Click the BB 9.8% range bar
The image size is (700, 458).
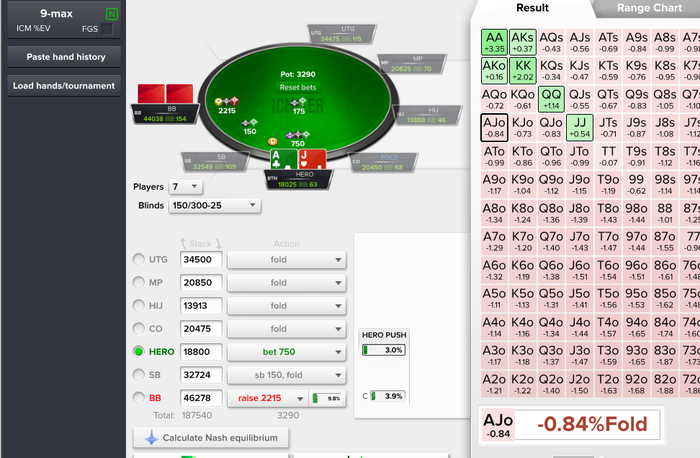point(327,398)
